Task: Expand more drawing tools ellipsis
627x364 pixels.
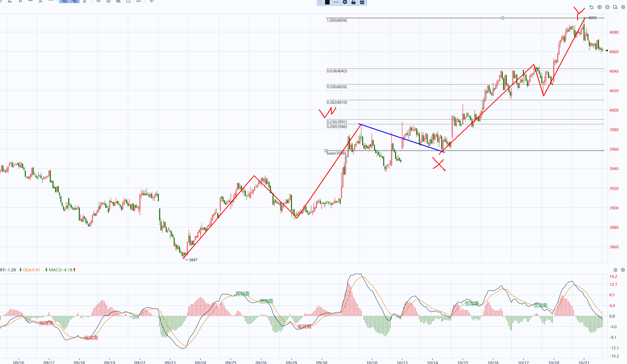Action: 51,1
